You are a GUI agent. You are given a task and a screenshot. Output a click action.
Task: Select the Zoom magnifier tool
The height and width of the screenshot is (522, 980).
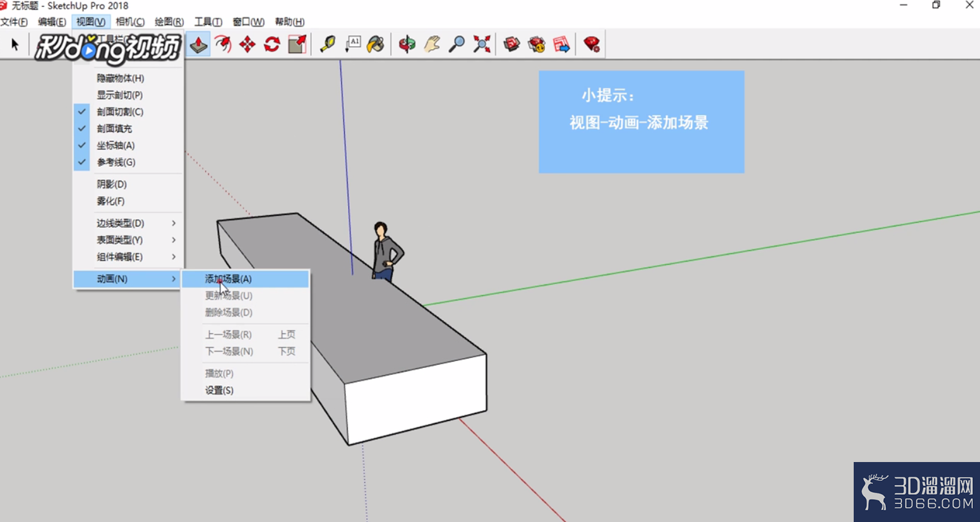point(457,44)
